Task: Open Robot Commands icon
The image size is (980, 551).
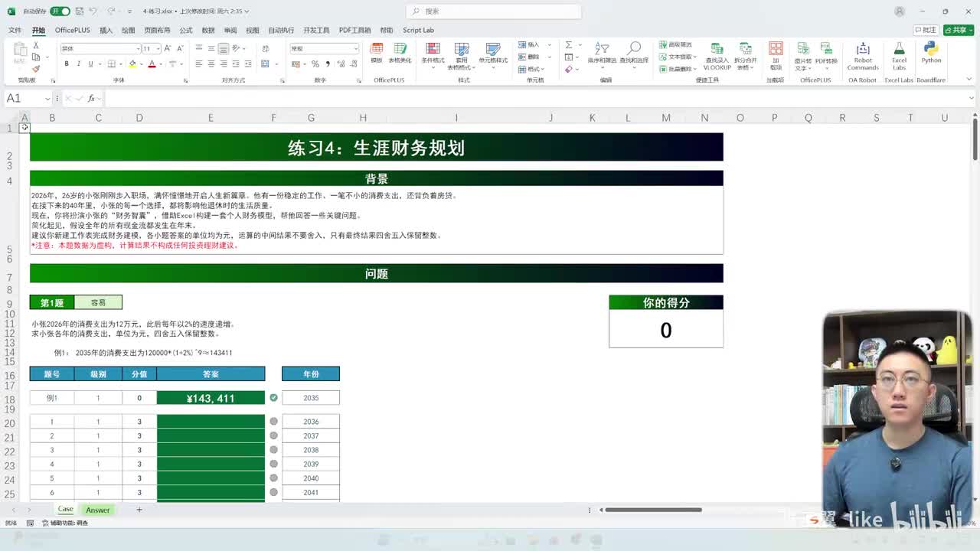Action: click(x=863, y=48)
